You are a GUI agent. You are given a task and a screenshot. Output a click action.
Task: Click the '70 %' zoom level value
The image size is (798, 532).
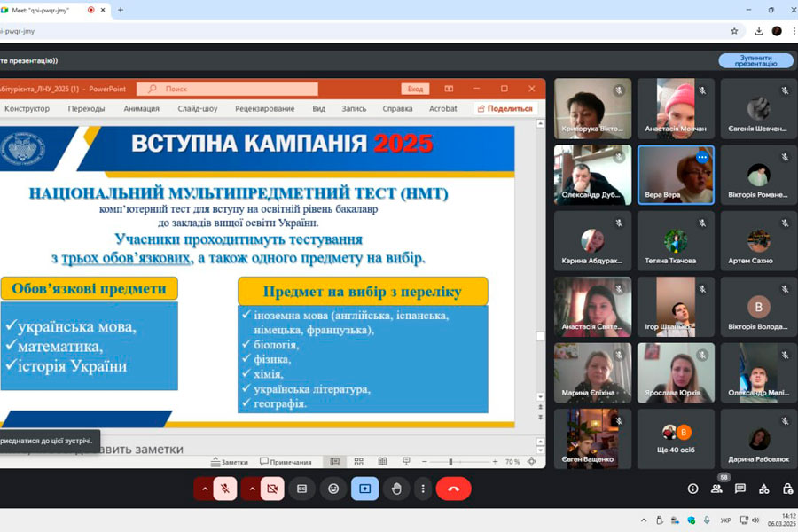coord(512,462)
